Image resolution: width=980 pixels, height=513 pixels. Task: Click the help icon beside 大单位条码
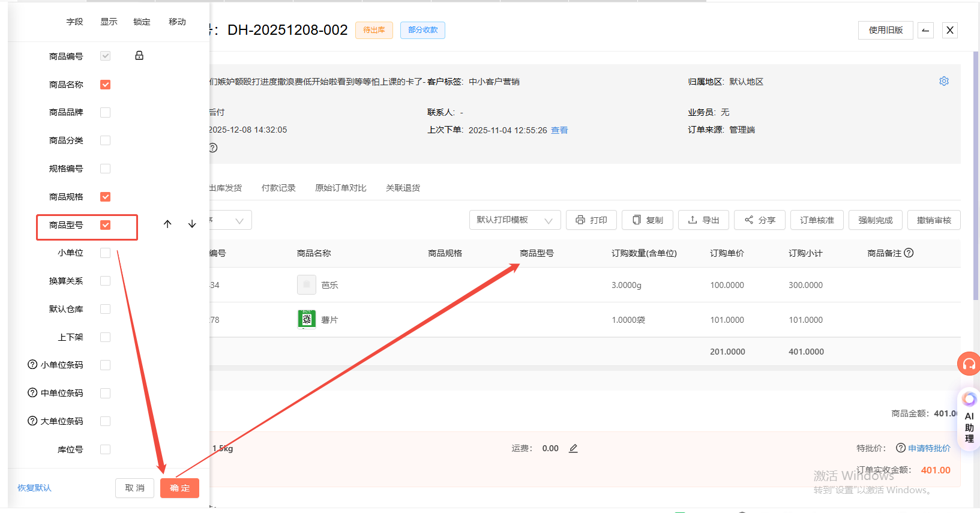click(33, 421)
